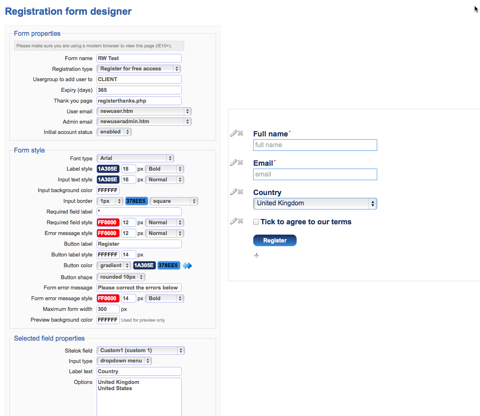The width and height of the screenshot is (480, 416).
Task: Delete the Country field with its X icon
Action: pos(240,192)
